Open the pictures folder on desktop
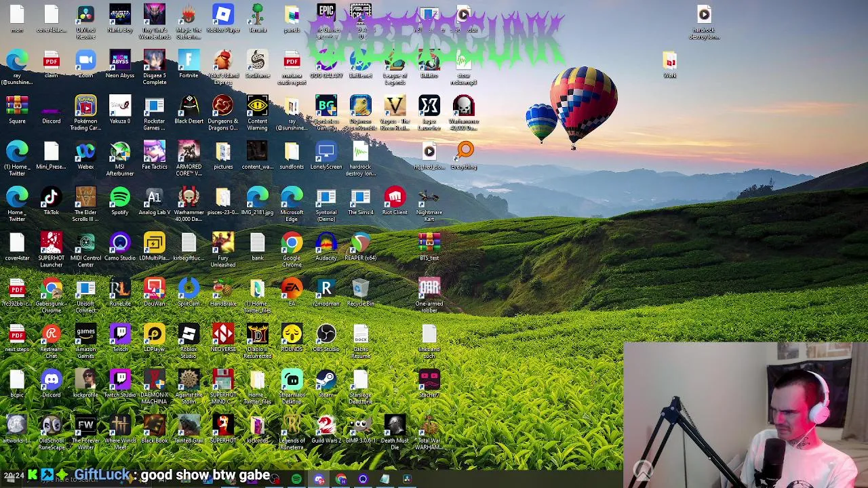Image resolution: width=868 pixels, height=488 pixels. [x=223, y=156]
